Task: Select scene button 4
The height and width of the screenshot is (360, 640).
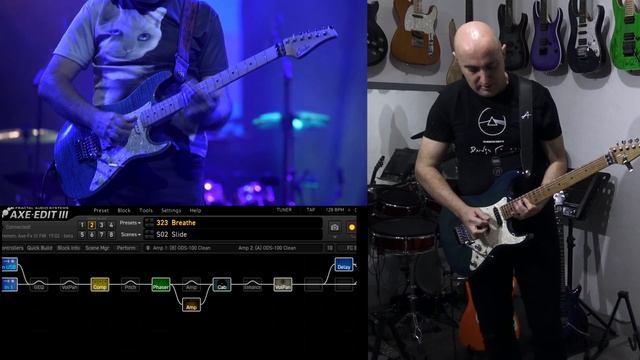Action: click(x=111, y=225)
